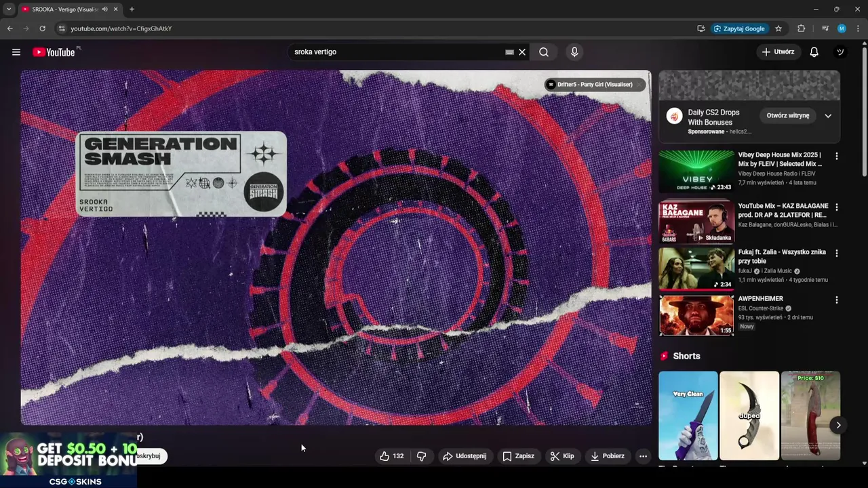This screenshot has width=868, height=488.
Task: Open ESL Counter-Strike channel link
Action: [x=760, y=308]
